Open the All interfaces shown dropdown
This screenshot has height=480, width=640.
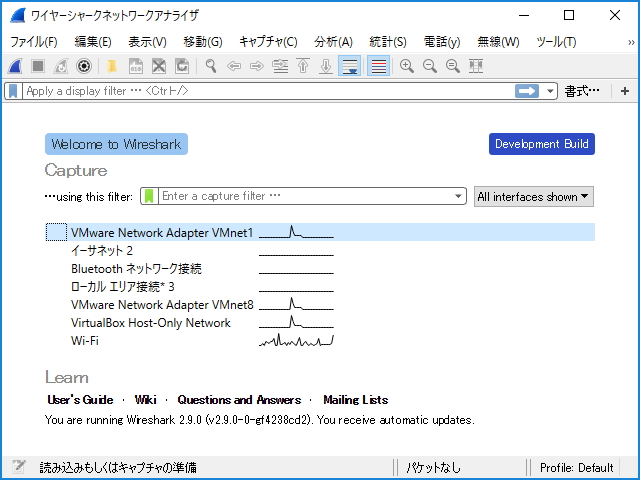533,197
